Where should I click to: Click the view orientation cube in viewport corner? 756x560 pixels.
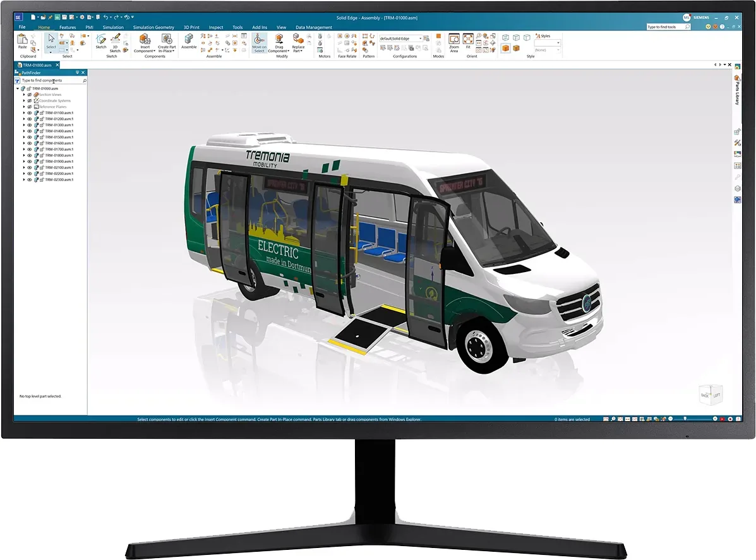711,395
